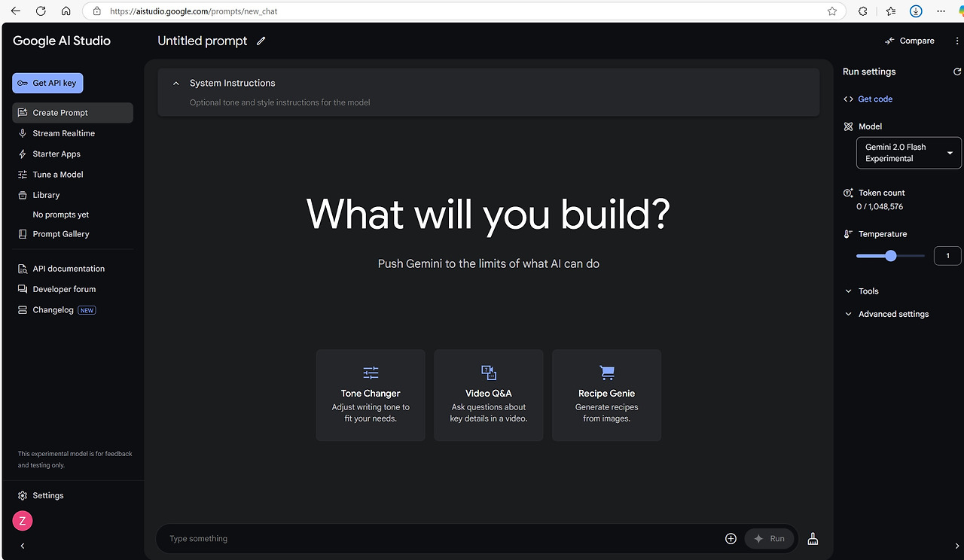Collapse the Run settings panel with the bottom-right chevron
Viewport: 964px width, 560px height.
957,546
